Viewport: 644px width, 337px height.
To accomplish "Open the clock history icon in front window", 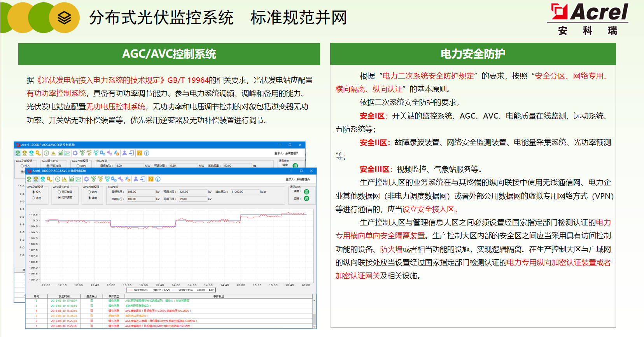I will 58,179.
